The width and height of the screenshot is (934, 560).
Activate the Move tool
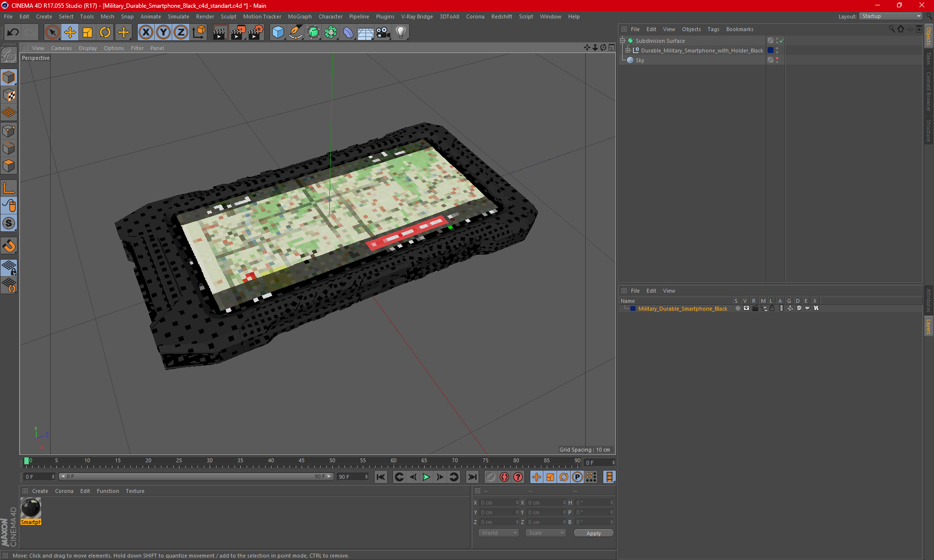click(x=70, y=33)
